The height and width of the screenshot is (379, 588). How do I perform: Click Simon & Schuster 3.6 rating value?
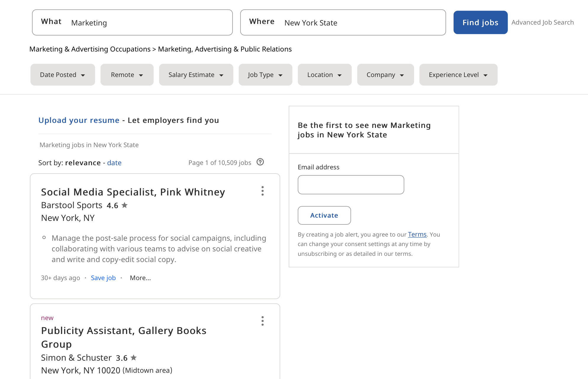[122, 358]
